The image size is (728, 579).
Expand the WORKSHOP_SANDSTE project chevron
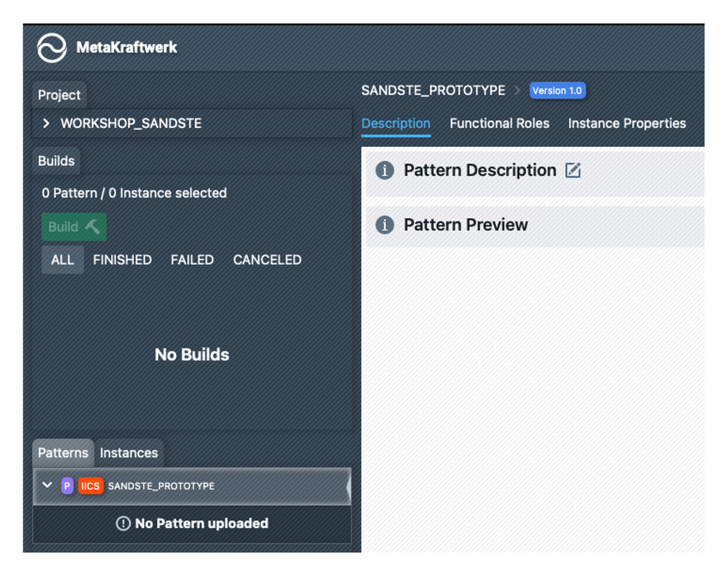46,124
